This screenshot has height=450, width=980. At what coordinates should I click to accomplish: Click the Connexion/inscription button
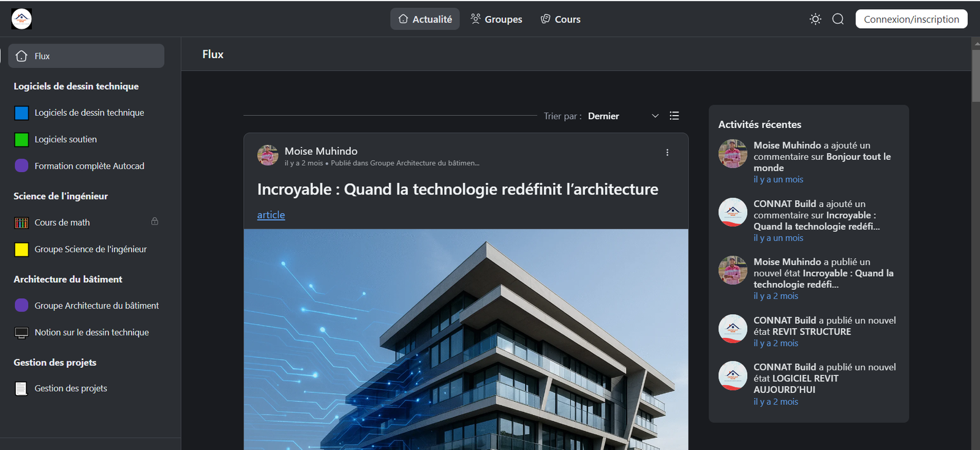[x=911, y=19]
